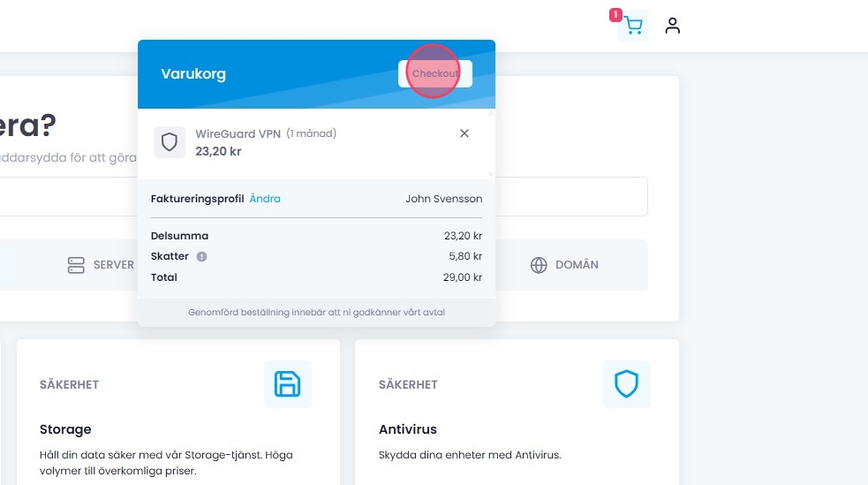Open the shopping cart icon

[x=633, y=27]
